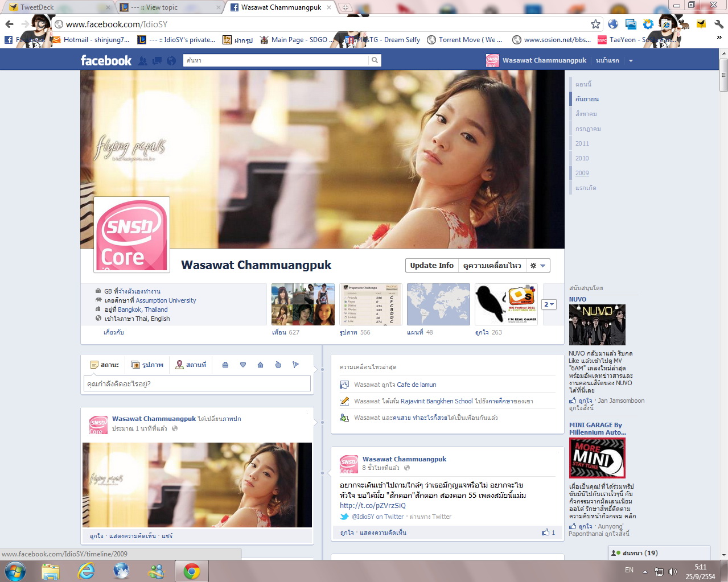Image resolution: width=728 pixels, height=582 pixels.
Task: Select the flag milestone icon in composer
Action: (x=295, y=365)
